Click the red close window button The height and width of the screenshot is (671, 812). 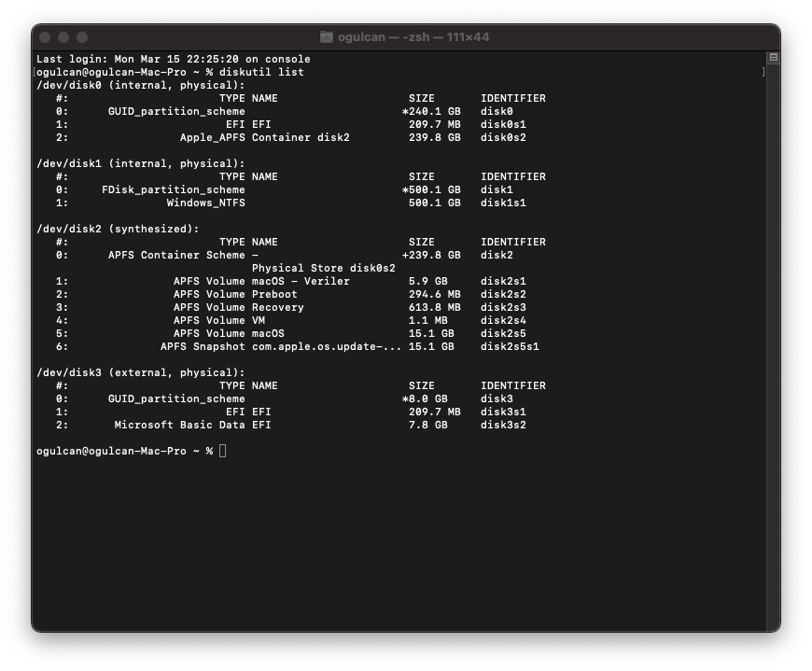pos(45,37)
